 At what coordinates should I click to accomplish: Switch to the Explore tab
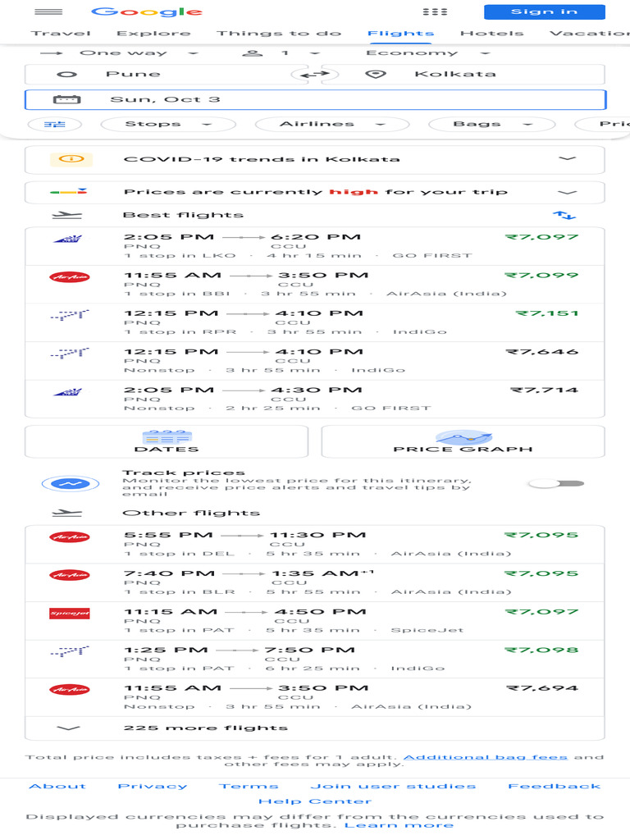pos(153,34)
